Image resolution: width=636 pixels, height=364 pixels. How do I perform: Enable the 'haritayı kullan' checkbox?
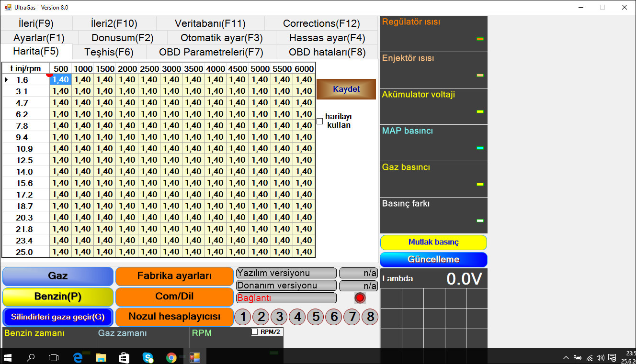coord(320,121)
